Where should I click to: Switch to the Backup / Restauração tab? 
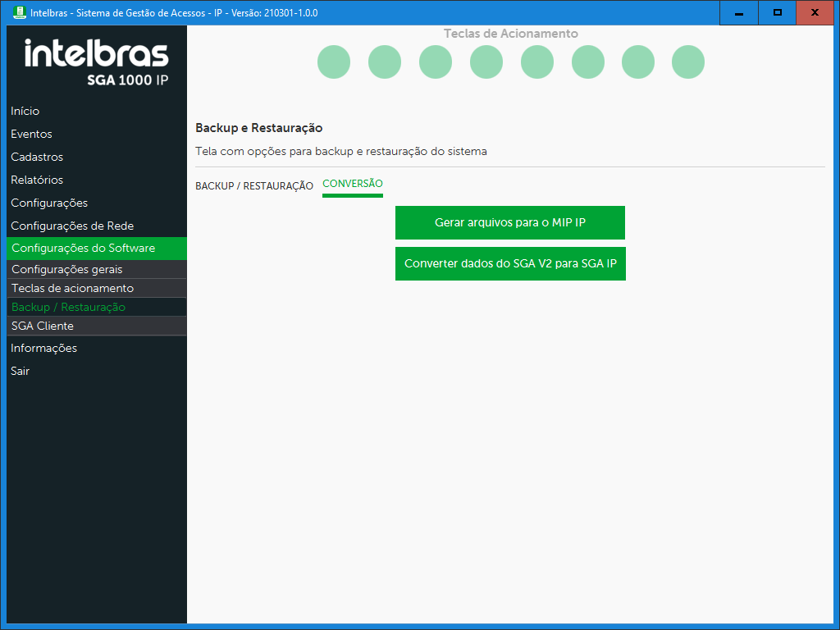click(254, 186)
